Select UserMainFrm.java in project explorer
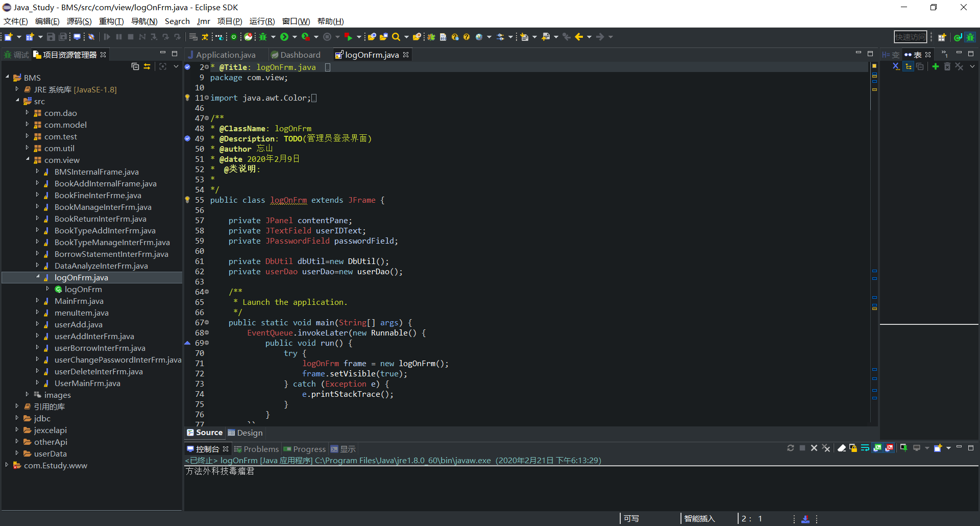 click(x=87, y=383)
